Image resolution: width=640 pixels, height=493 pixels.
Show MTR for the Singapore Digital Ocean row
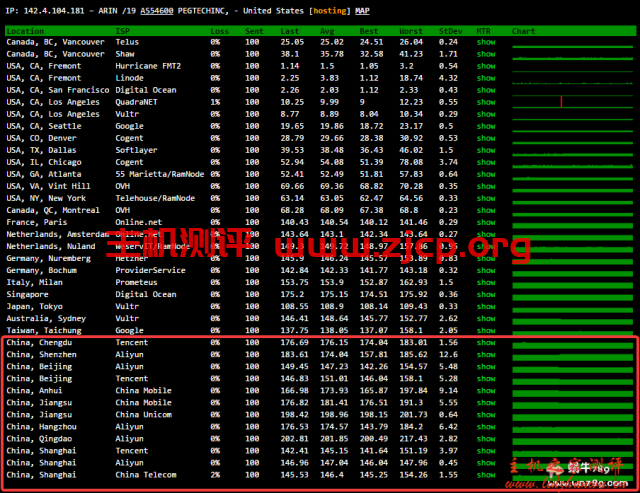[486, 295]
